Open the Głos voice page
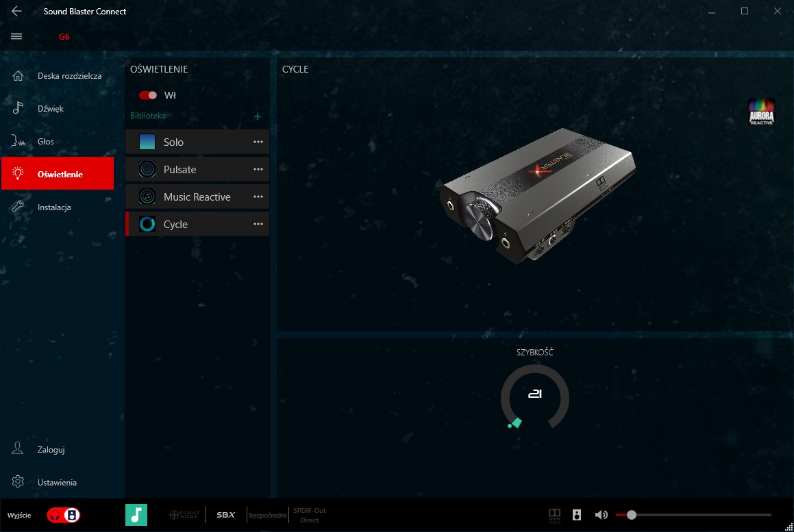Viewport: 794px width, 532px height. pyautogui.click(x=58, y=142)
